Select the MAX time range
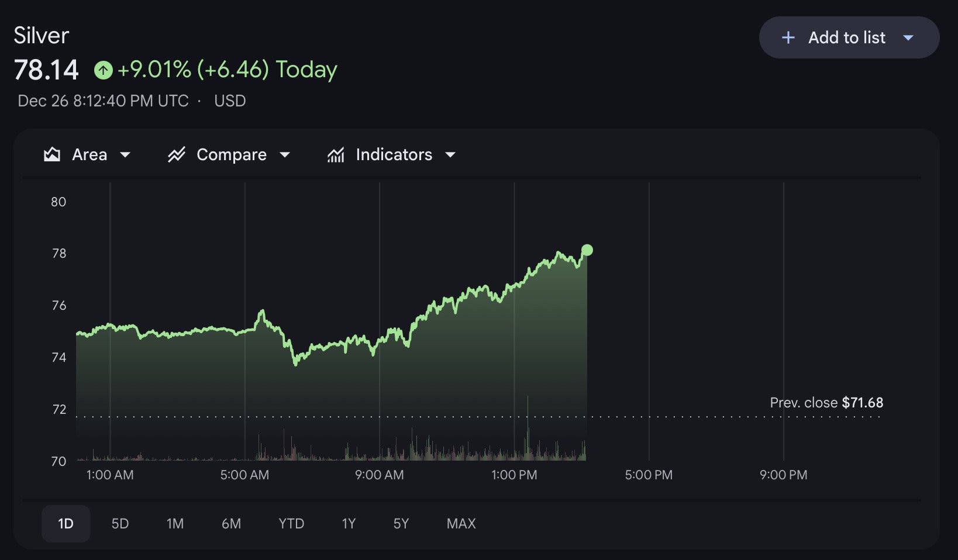The width and height of the screenshot is (958, 560). click(461, 524)
